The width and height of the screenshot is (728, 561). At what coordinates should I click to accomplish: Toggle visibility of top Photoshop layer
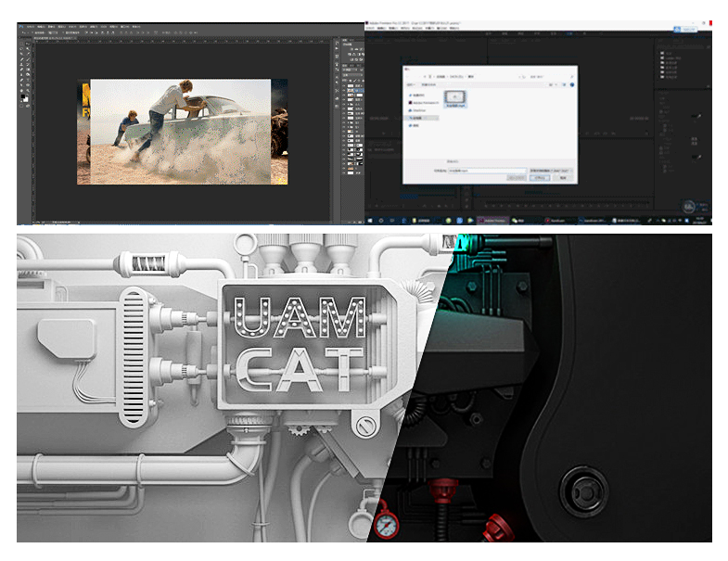click(x=344, y=87)
